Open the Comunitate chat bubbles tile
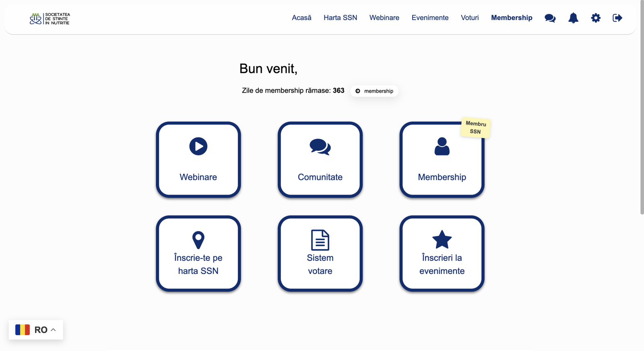The width and height of the screenshot is (644, 351). [320, 160]
